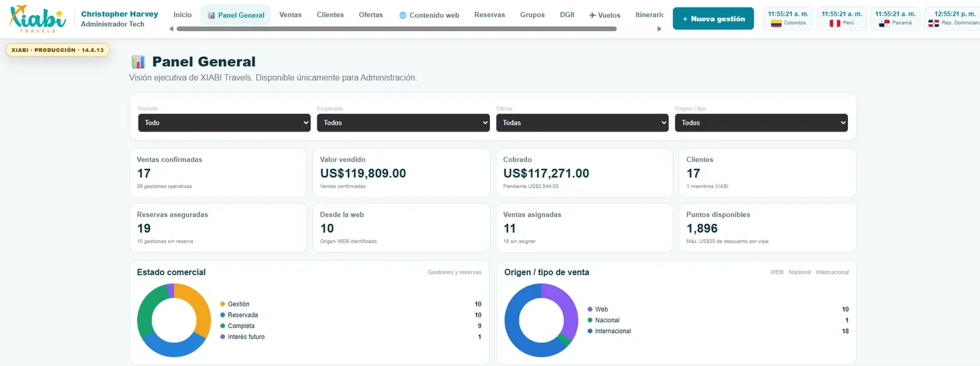
Task: Click the purple Interés futuro legend dot
Action: [223, 337]
